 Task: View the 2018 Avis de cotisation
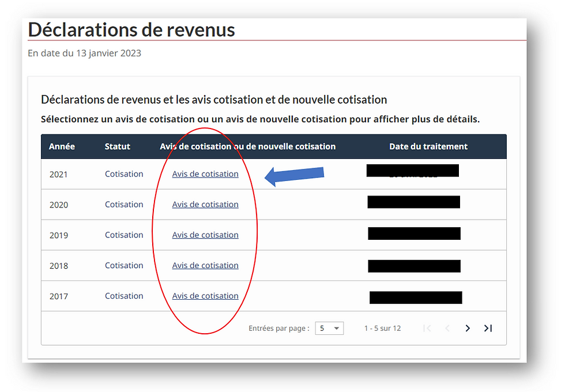coord(205,265)
